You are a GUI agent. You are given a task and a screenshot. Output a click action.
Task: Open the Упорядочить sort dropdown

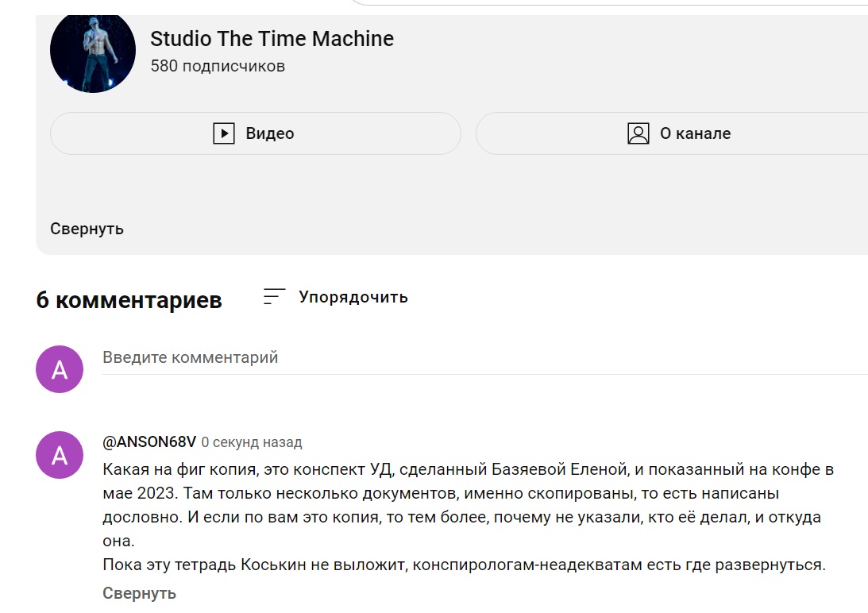pos(335,297)
